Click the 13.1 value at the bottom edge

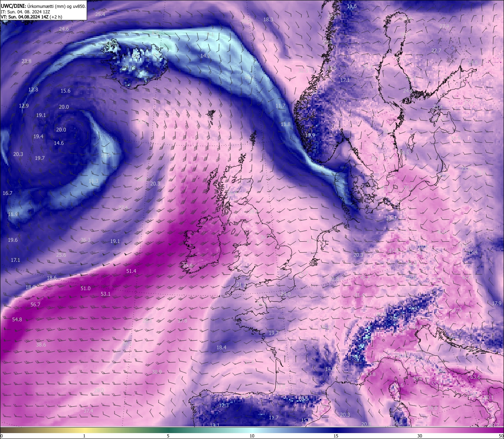click(x=215, y=425)
